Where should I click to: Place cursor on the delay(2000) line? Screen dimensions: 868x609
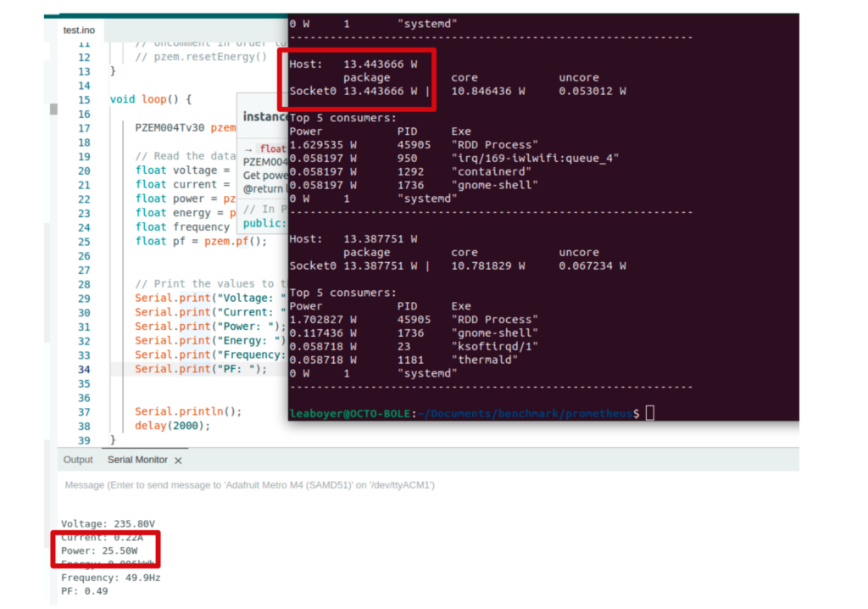(x=172, y=426)
